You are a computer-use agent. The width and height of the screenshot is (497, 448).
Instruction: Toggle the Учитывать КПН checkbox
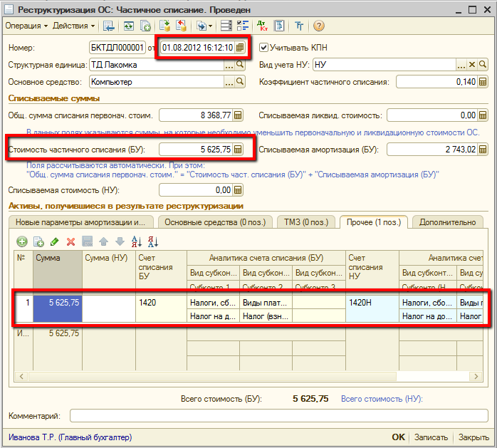264,48
